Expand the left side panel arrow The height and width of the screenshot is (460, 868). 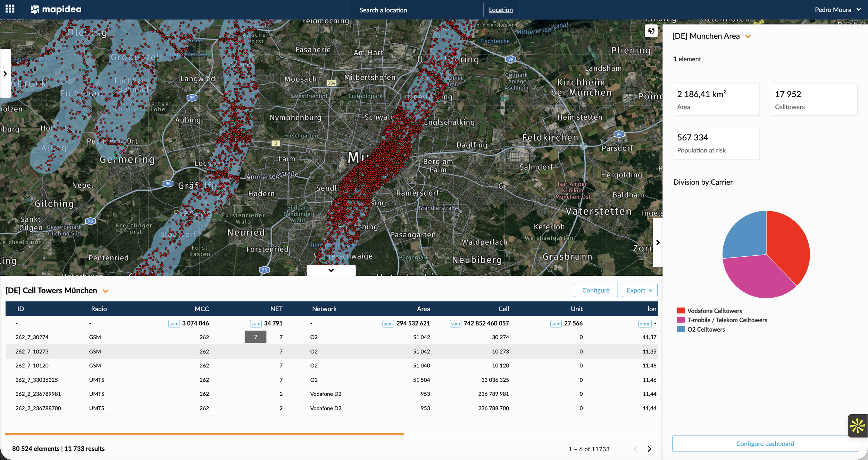coord(5,74)
